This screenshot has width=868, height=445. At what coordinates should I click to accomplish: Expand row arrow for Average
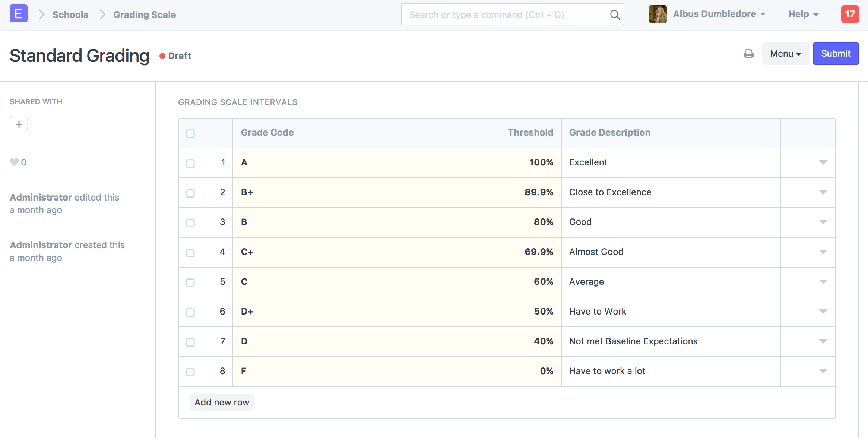pos(823,282)
